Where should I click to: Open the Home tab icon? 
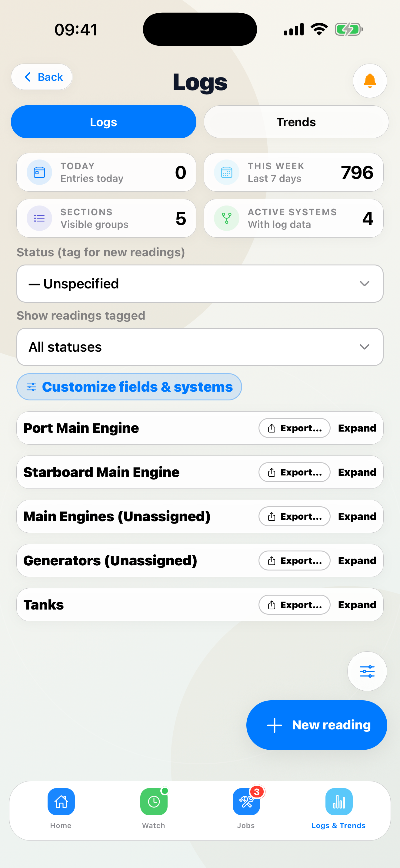(61, 802)
